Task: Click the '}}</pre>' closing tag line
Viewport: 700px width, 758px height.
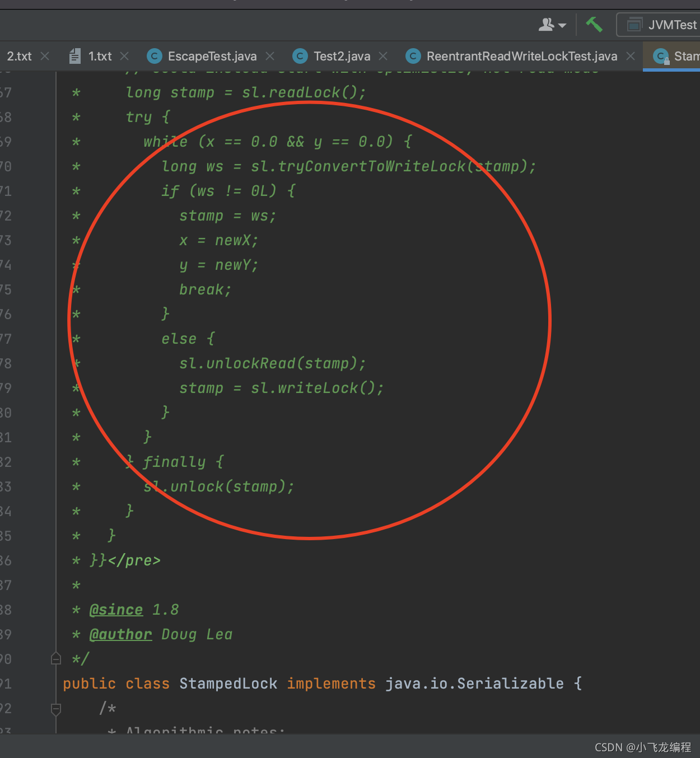Action: click(x=125, y=560)
